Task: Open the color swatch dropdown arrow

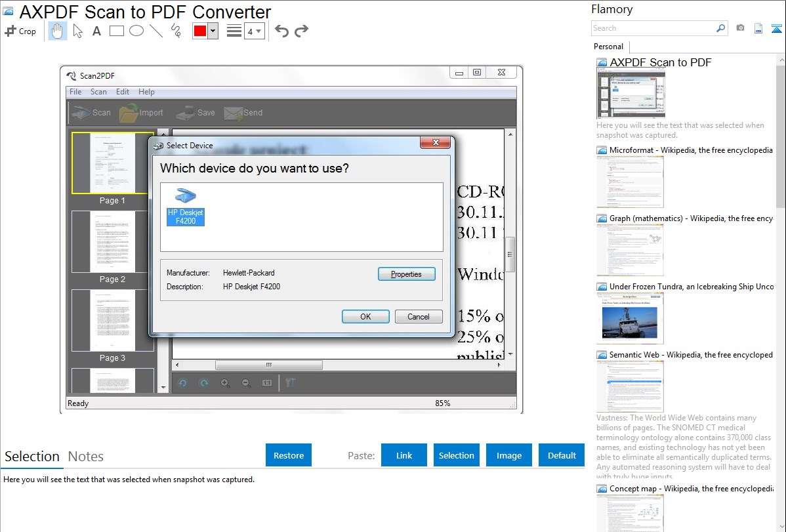Action: pyautogui.click(x=213, y=31)
